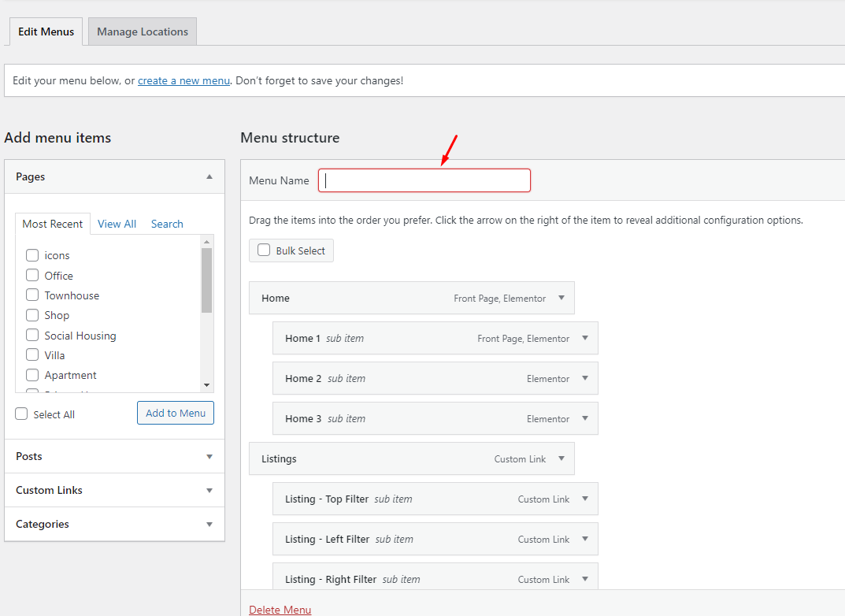Click the create a new menu link
Image resolution: width=845 pixels, height=616 pixels.
click(183, 80)
